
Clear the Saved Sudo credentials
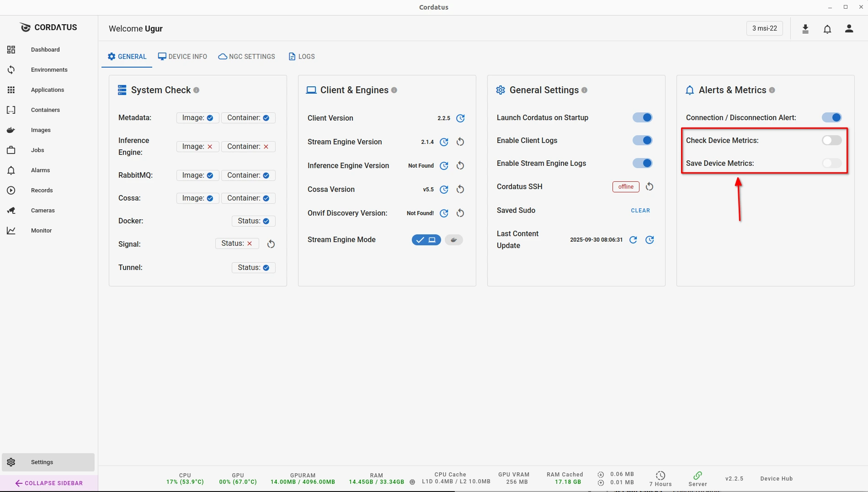pos(640,210)
